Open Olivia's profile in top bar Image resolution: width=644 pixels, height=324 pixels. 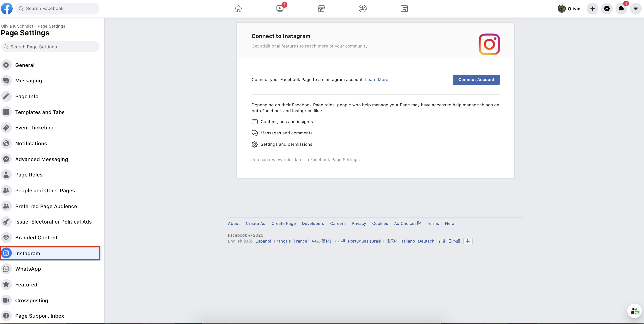[569, 9]
